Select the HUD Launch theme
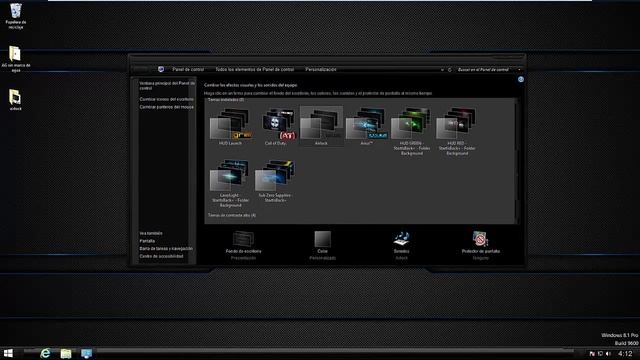The width and height of the screenshot is (640, 360). click(x=230, y=127)
